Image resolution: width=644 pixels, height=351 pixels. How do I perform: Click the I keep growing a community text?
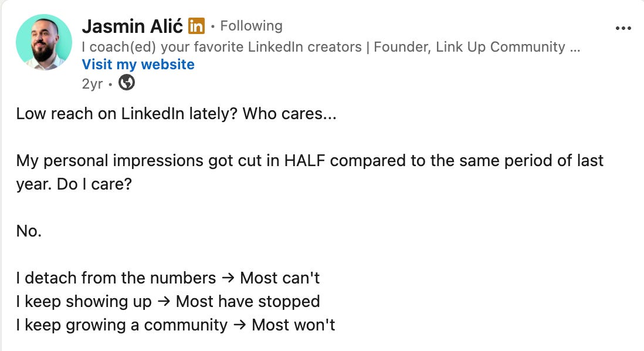[121, 325]
